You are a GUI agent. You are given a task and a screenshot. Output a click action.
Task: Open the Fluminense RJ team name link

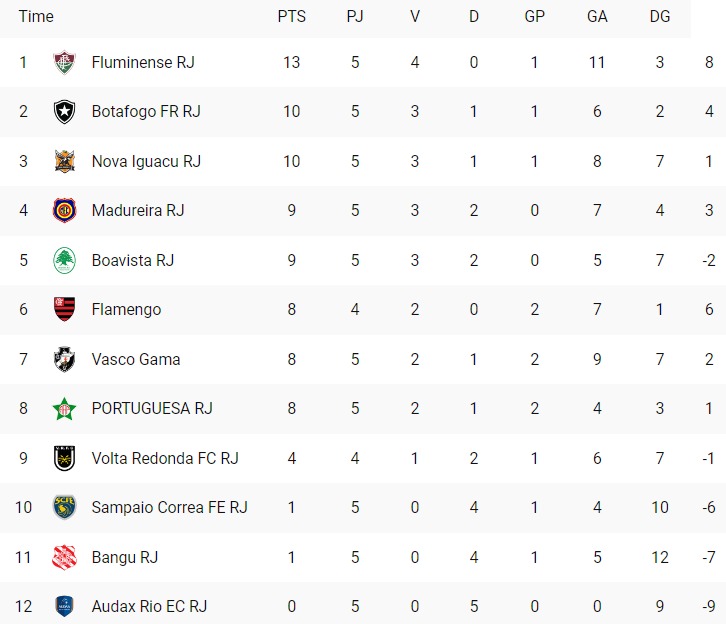143,62
